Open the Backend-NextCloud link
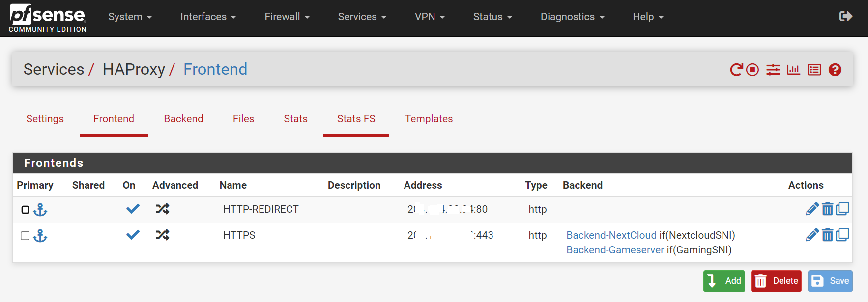 point(611,235)
